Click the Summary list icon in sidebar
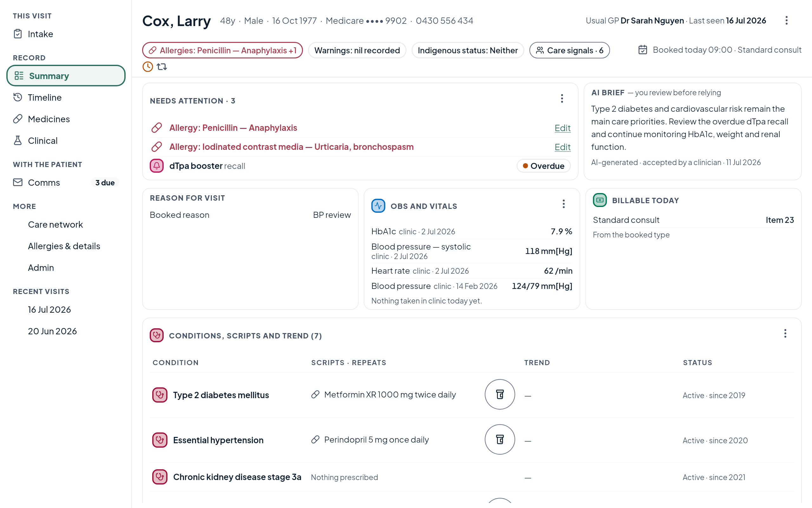The height and width of the screenshot is (508, 812). click(x=19, y=76)
